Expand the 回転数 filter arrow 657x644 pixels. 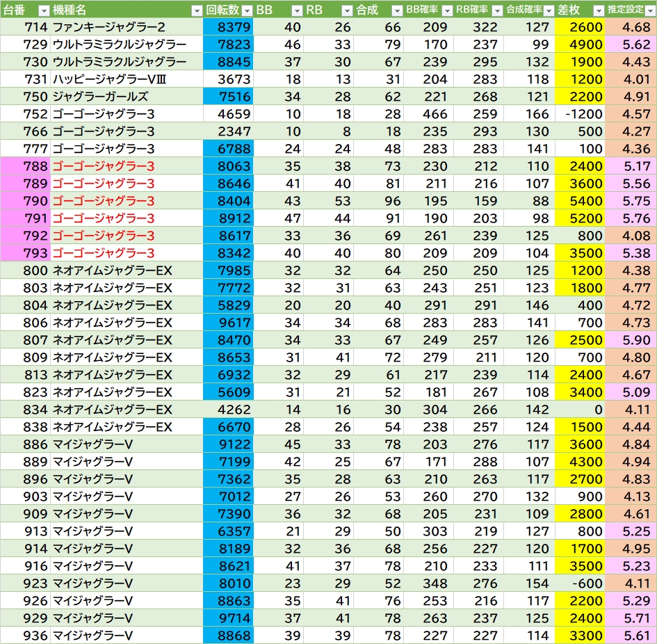coord(246,10)
